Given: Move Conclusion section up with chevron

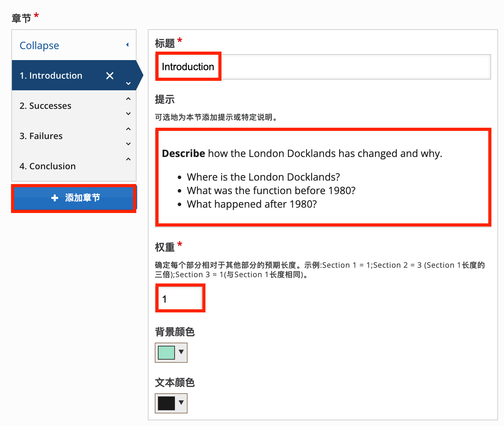Looking at the screenshot, I should [128, 159].
